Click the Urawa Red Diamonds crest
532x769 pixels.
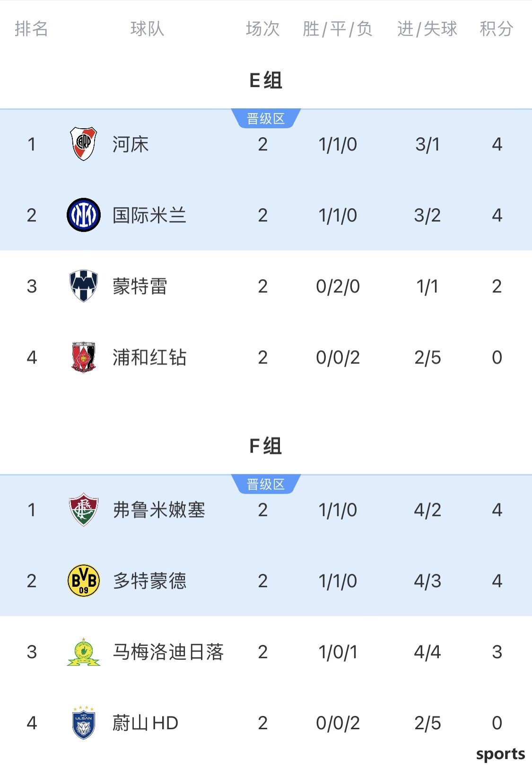(84, 357)
